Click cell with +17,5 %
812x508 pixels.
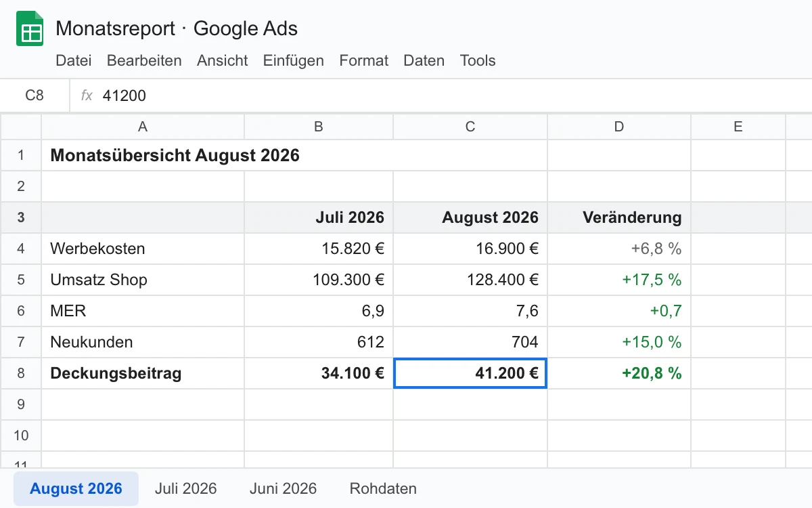pos(619,280)
